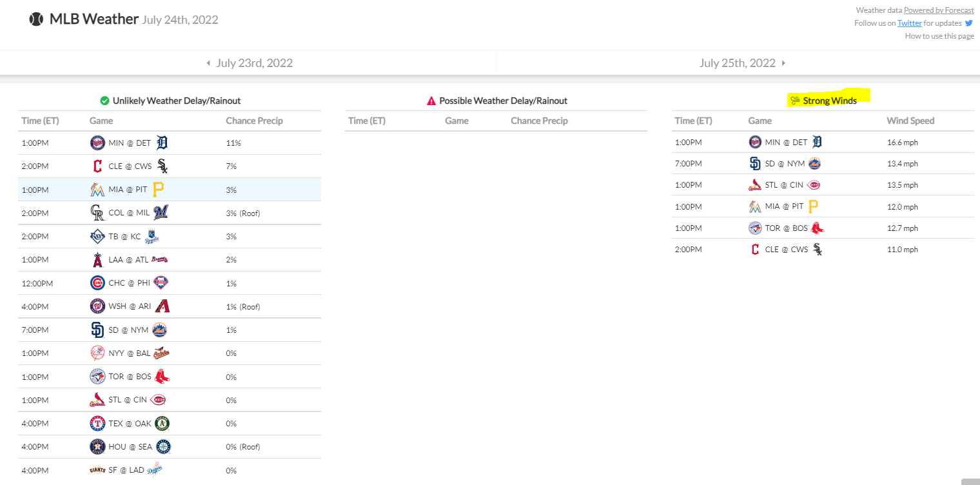Click the Marlins logo in the highlighted 3% row
This screenshot has height=485, width=980.
[x=97, y=190]
